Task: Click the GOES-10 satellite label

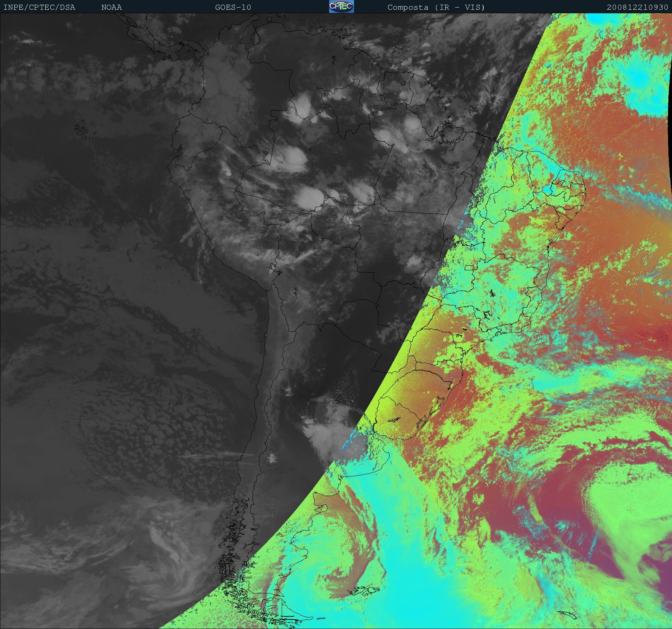Action: (233, 7)
